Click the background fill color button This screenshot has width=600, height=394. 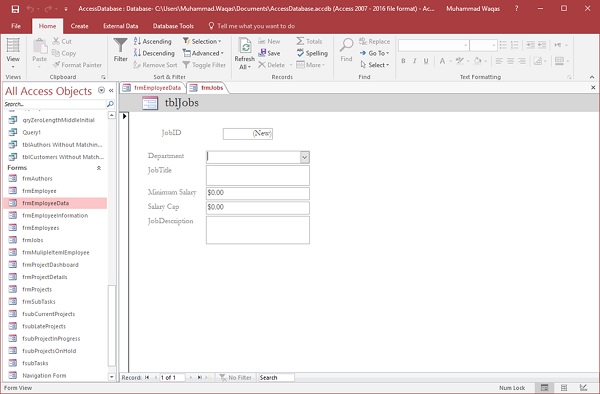[x=477, y=61]
